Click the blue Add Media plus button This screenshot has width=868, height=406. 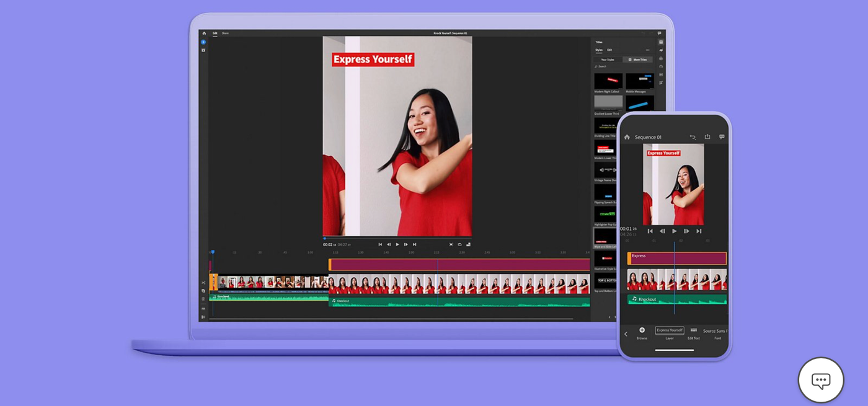coord(203,42)
